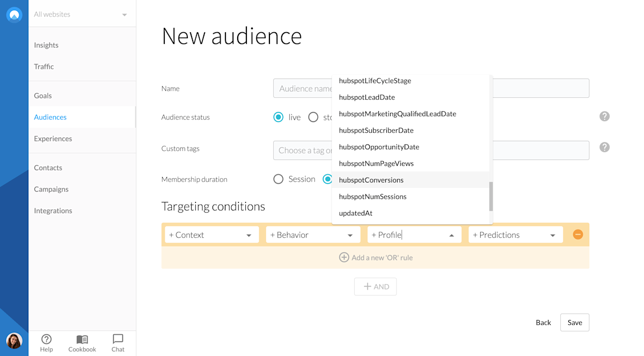Click the profile list scrollbar thumb
The image size is (644, 356).
491,197
